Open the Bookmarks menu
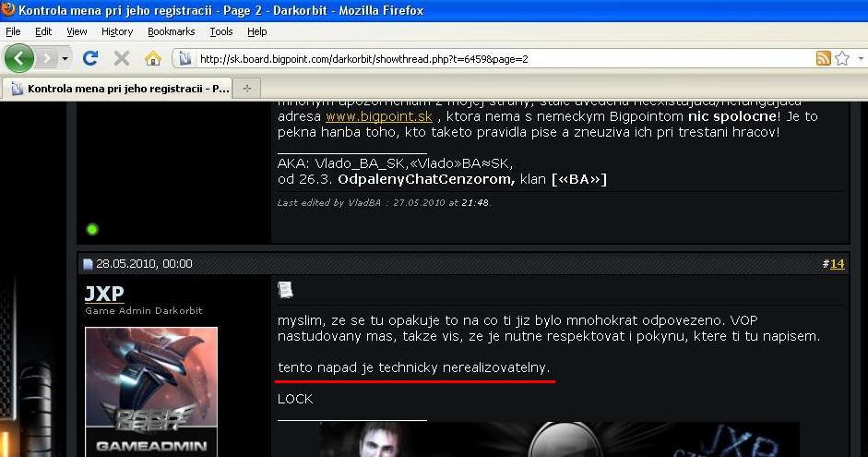Image resolution: width=868 pixels, height=457 pixels. 171,31
